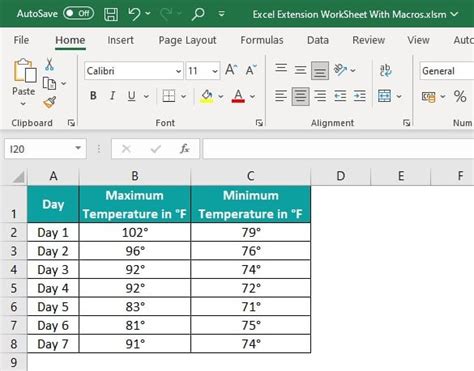Open Fill Color palette dropdown arrow
Screen dimensions: 474x371
pyautogui.click(x=221, y=96)
